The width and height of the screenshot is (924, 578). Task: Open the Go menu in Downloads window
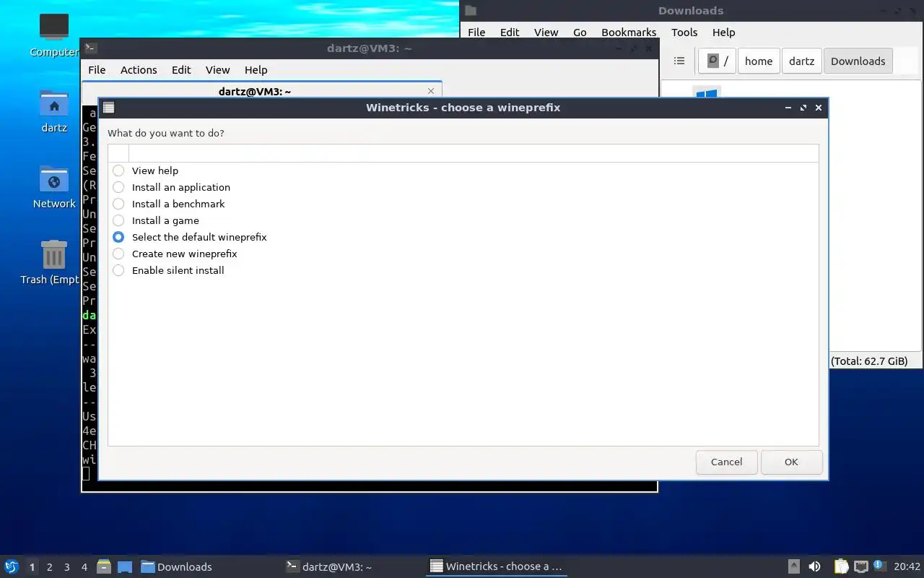(580, 33)
